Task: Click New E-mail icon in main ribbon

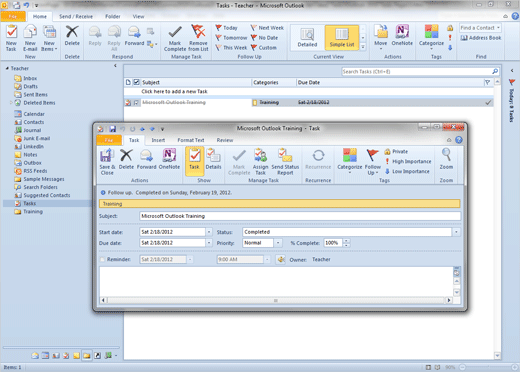Action: click(30, 38)
